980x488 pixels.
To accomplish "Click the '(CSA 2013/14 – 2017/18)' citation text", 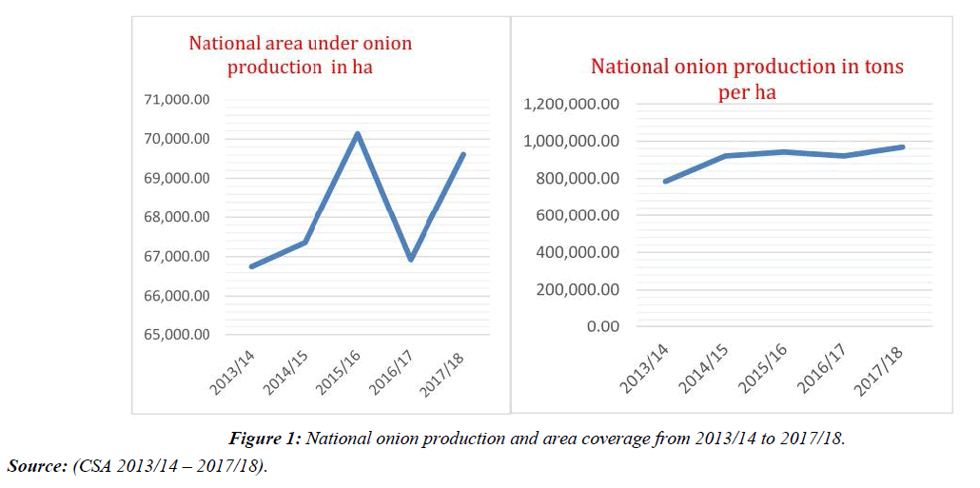I will [x=169, y=466].
